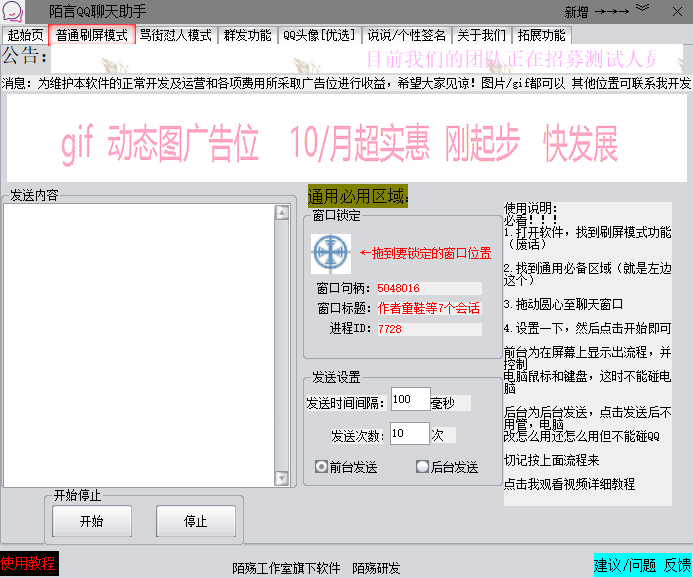693x578 pixels.
Task: Open the 关于我们 tab
Action: [481, 35]
